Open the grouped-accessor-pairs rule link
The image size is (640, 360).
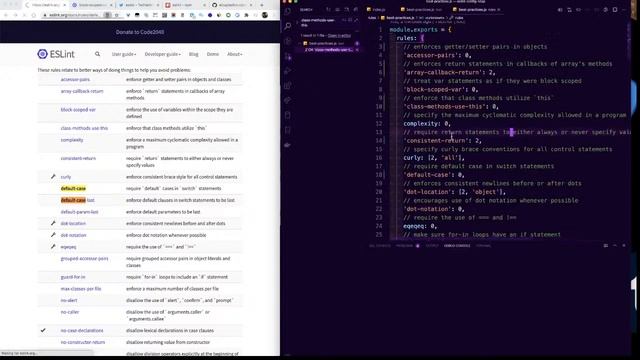[84, 259]
